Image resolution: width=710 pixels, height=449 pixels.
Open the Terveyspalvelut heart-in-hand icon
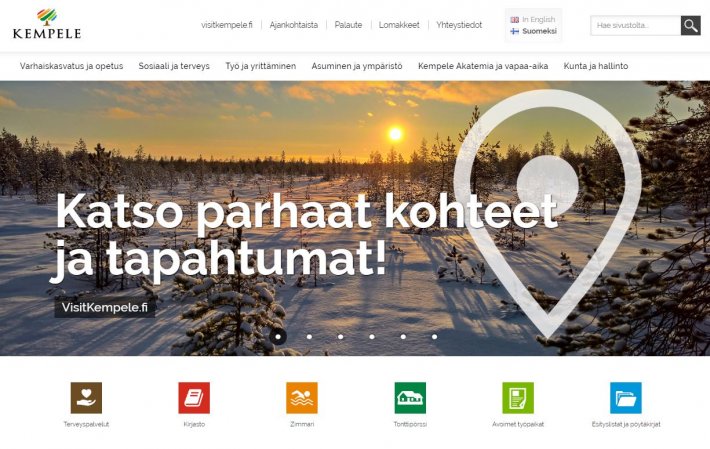click(x=86, y=398)
